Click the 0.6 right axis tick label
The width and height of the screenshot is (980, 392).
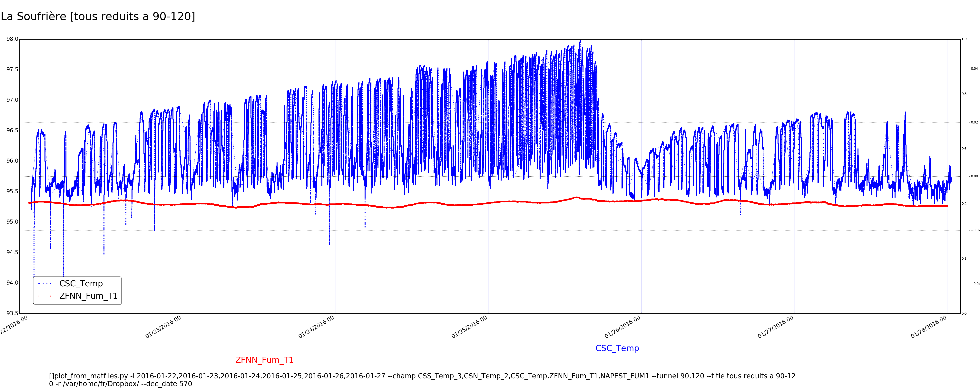pos(964,149)
